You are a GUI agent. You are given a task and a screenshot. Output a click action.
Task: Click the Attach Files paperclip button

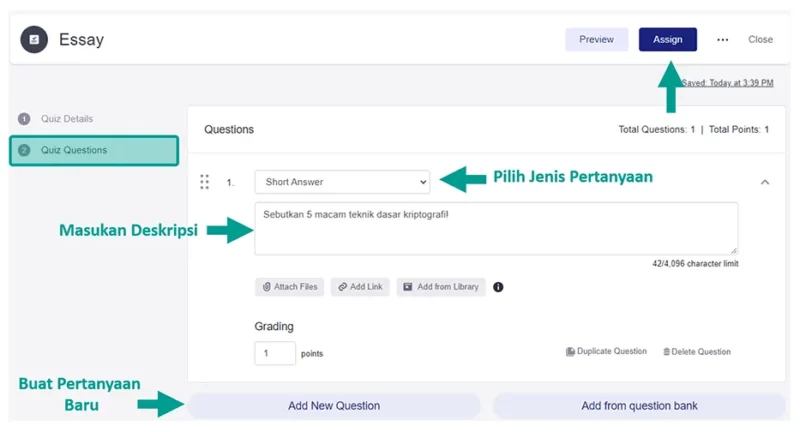(290, 287)
